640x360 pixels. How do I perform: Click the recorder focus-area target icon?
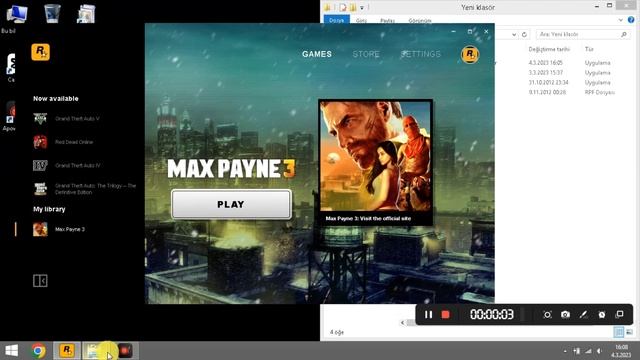click(x=547, y=315)
